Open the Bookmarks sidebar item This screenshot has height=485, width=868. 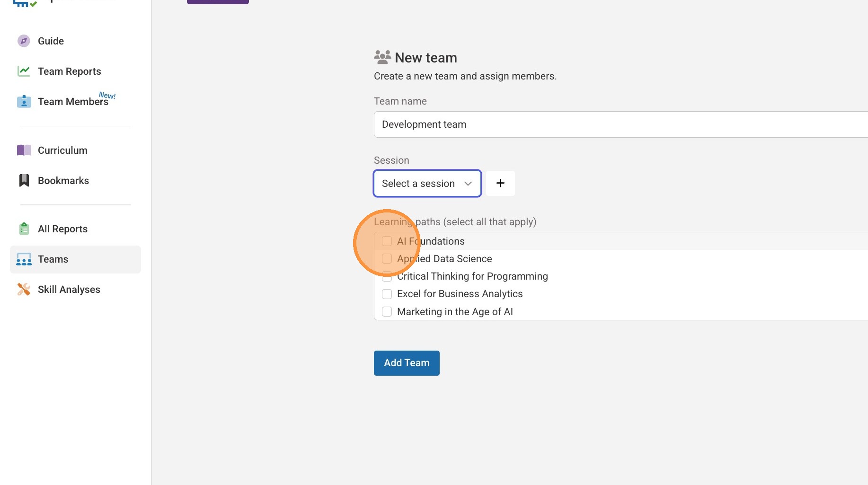coord(63,181)
